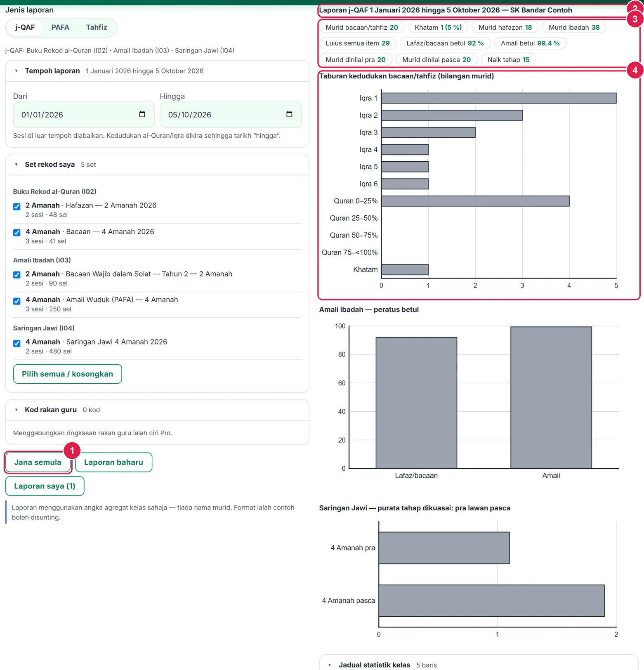Toggle the Amali Wuduk (PAFA) checkbox
The height and width of the screenshot is (670, 644).
pos(17,301)
